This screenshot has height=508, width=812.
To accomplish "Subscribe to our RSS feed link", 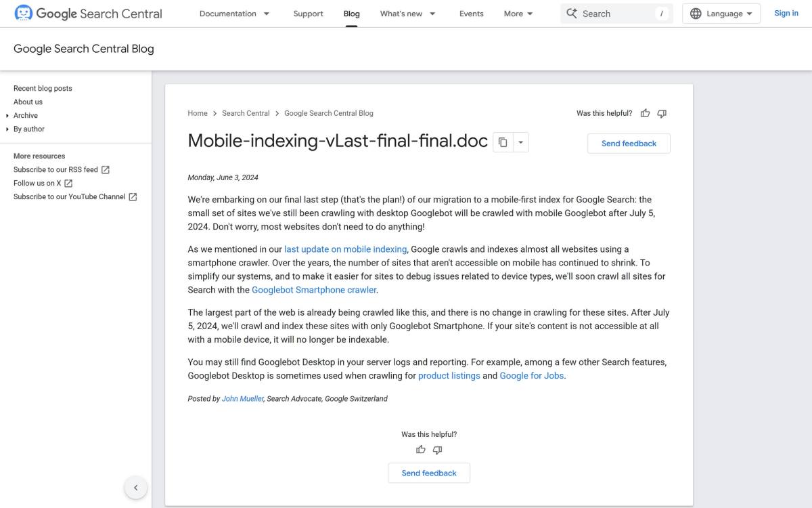I will [62, 169].
